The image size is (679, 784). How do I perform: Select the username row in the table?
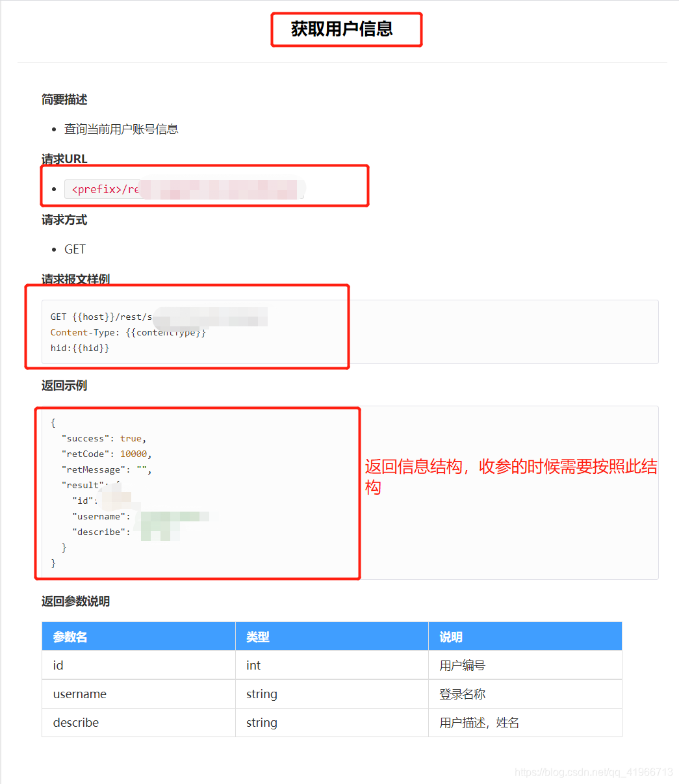(x=79, y=694)
